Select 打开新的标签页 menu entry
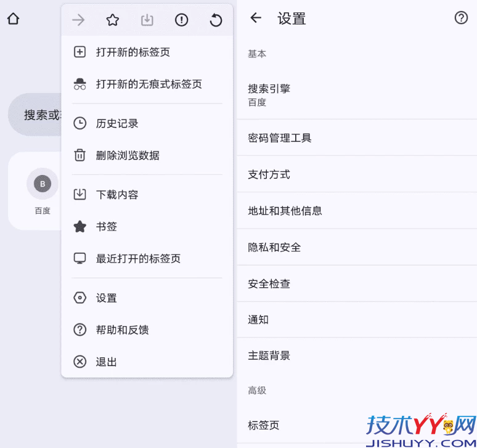The width and height of the screenshot is (477, 448). click(x=147, y=52)
